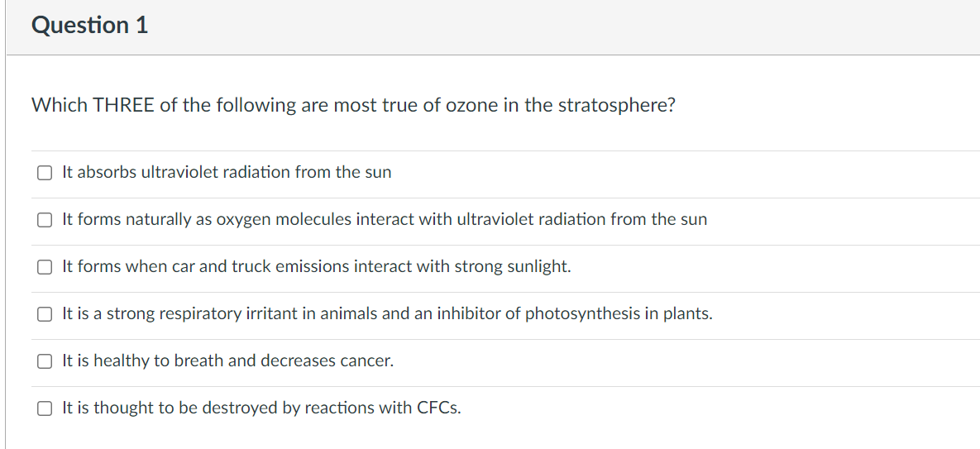Click the 'It absorbs ultraviolet radiation from the sun' label

[x=227, y=173]
